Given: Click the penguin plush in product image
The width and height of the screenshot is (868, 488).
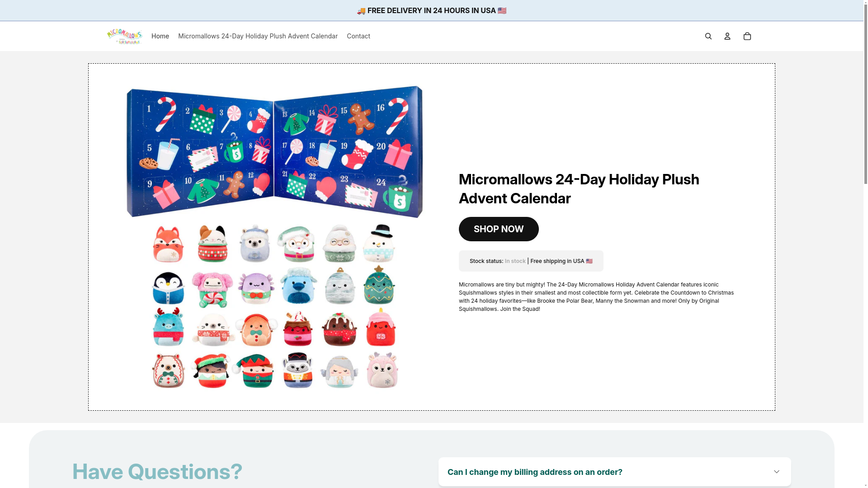Looking at the screenshot, I should click(168, 288).
